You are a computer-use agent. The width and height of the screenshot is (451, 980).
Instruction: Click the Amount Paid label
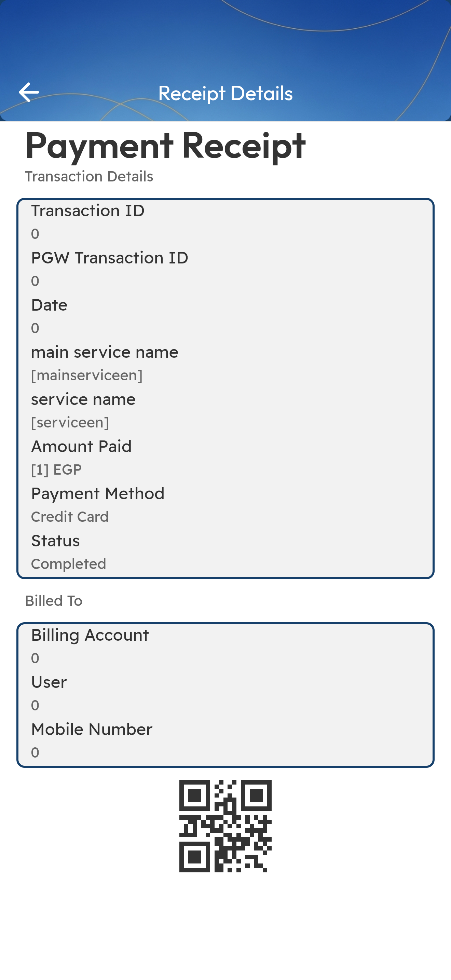81,447
